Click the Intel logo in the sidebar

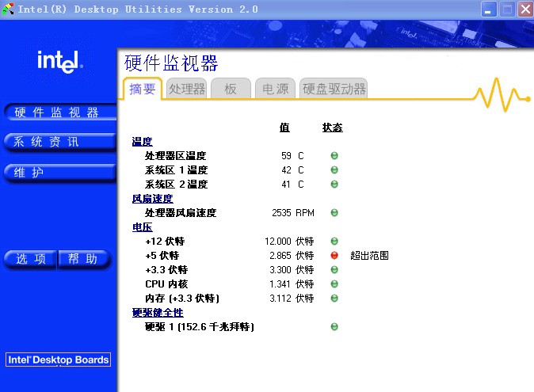click(60, 61)
